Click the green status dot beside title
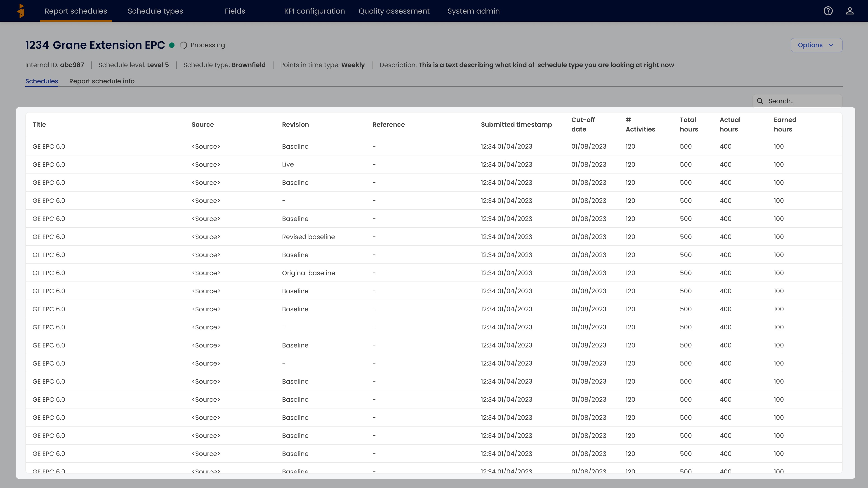The height and width of the screenshot is (488, 868). (x=172, y=45)
